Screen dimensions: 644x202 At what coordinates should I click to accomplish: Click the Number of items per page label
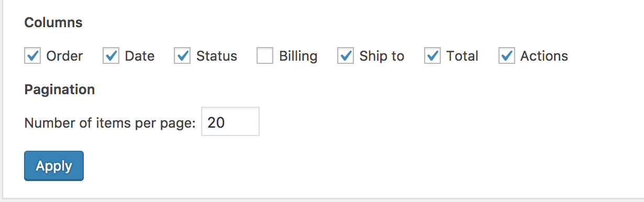click(110, 123)
